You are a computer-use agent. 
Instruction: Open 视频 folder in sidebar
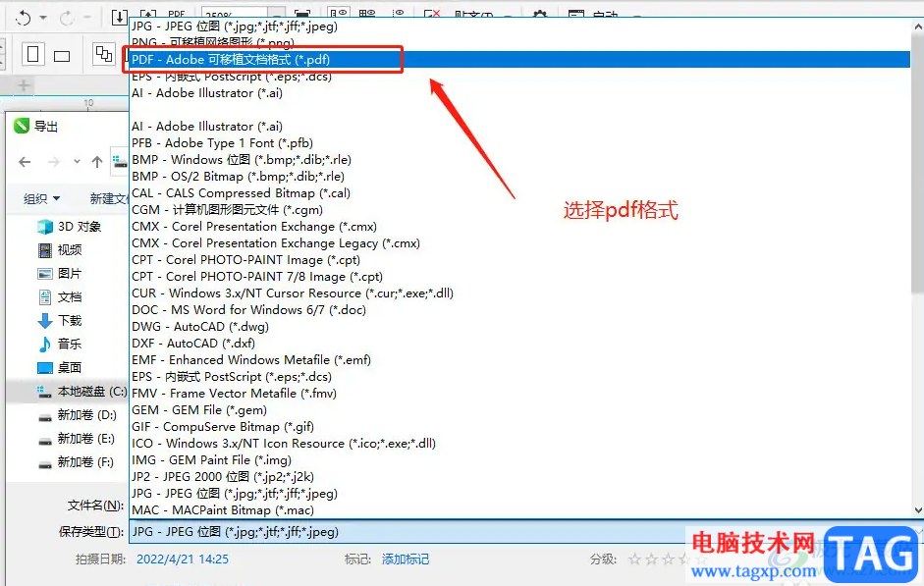[x=60, y=250]
